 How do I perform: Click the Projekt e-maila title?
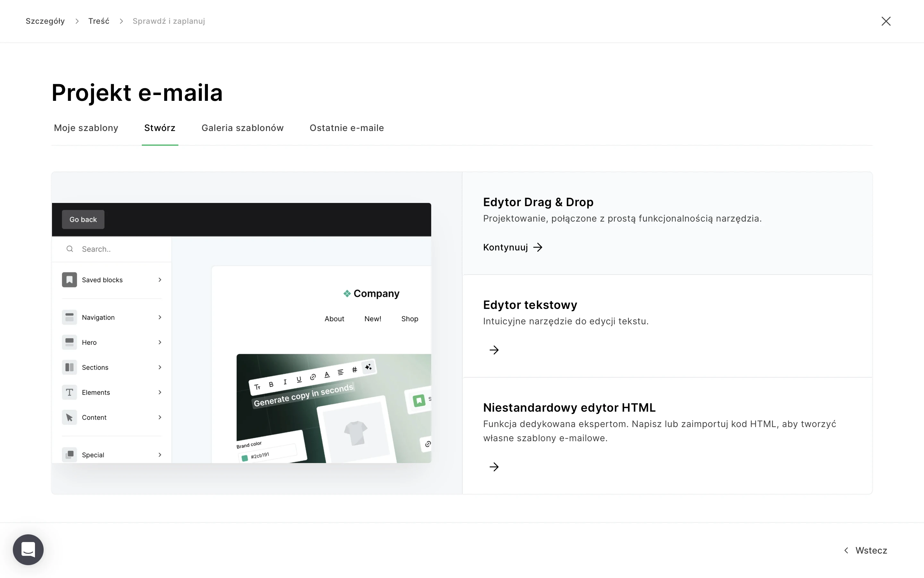click(137, 93)
